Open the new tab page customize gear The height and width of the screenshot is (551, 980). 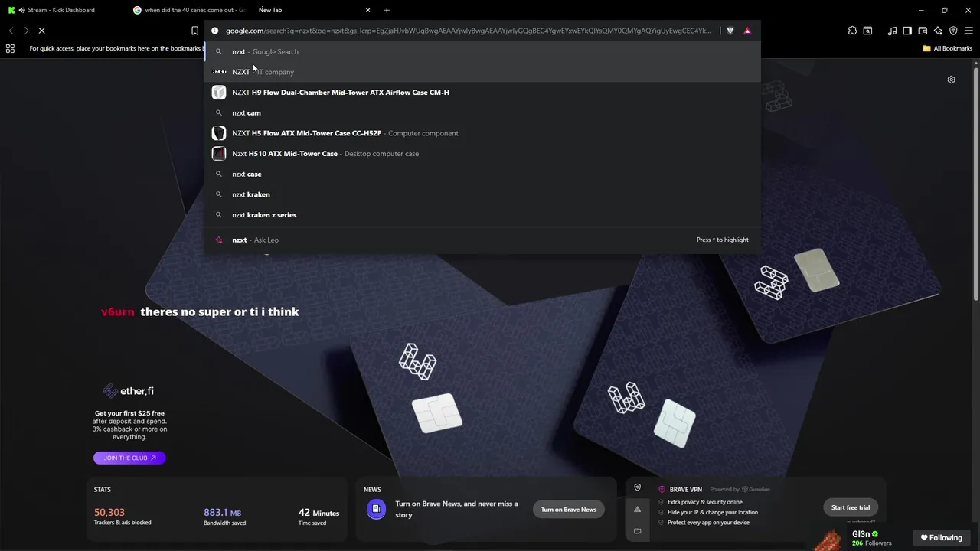(951, 80)
